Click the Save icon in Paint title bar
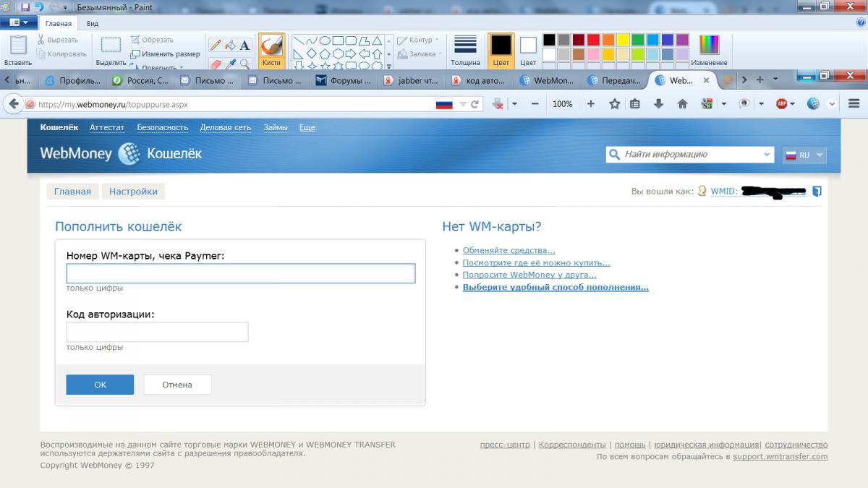 point(25,7)
